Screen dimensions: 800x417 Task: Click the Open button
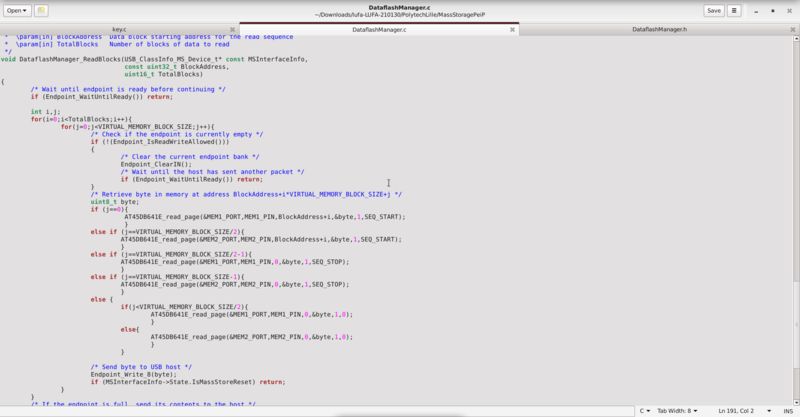point(14,10)
